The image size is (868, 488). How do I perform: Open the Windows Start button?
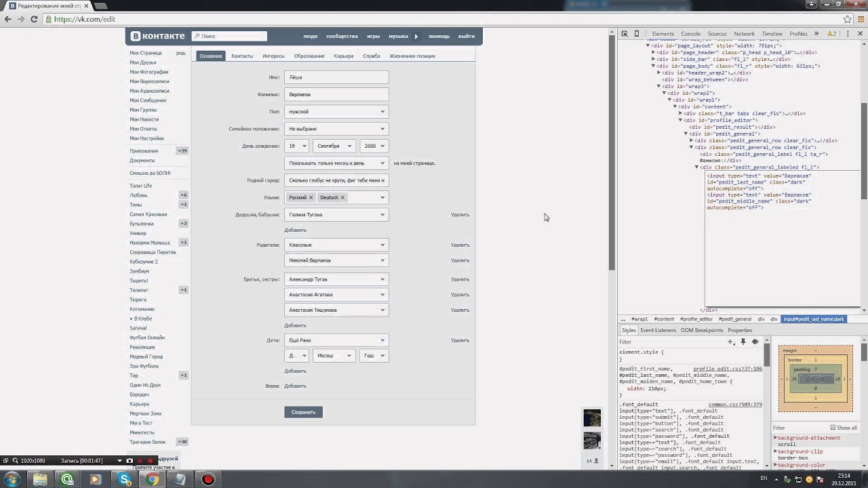pos(12,479)
